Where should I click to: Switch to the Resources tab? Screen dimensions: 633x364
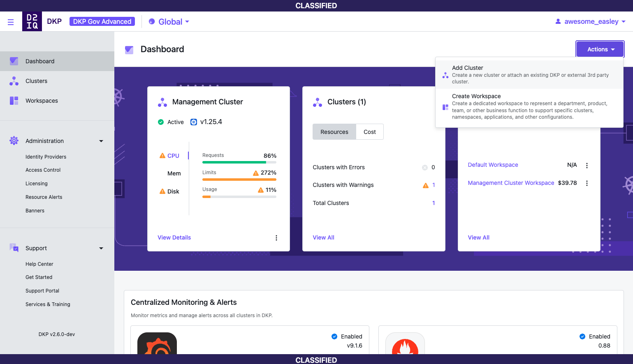point(334,132)
